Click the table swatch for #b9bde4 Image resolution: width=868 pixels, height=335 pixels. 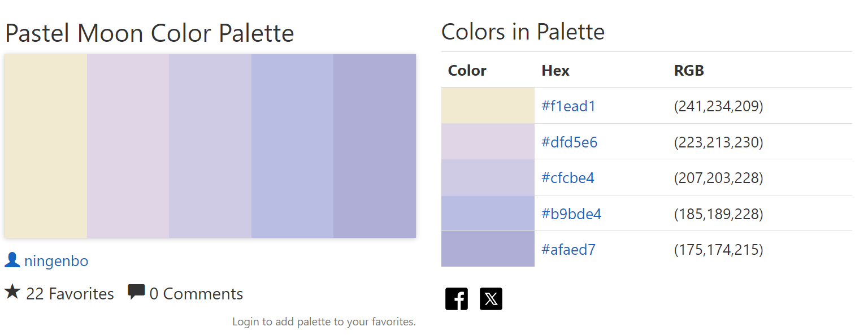coord(488,213)
